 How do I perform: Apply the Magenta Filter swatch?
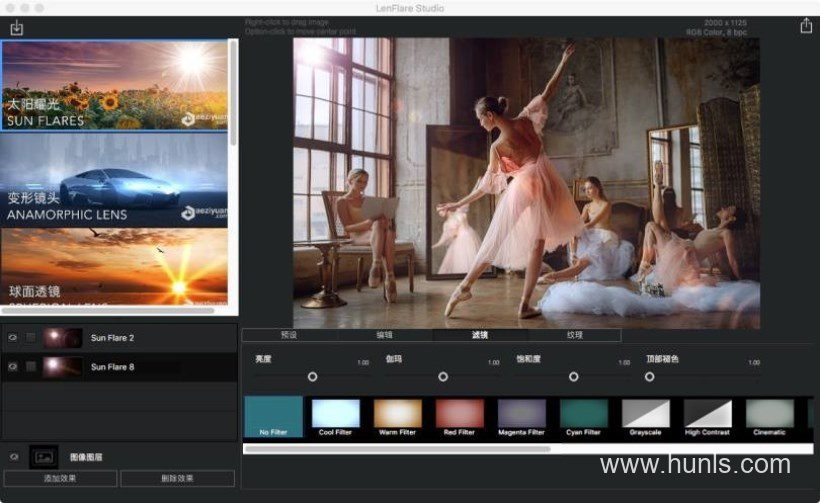point(521,417)
